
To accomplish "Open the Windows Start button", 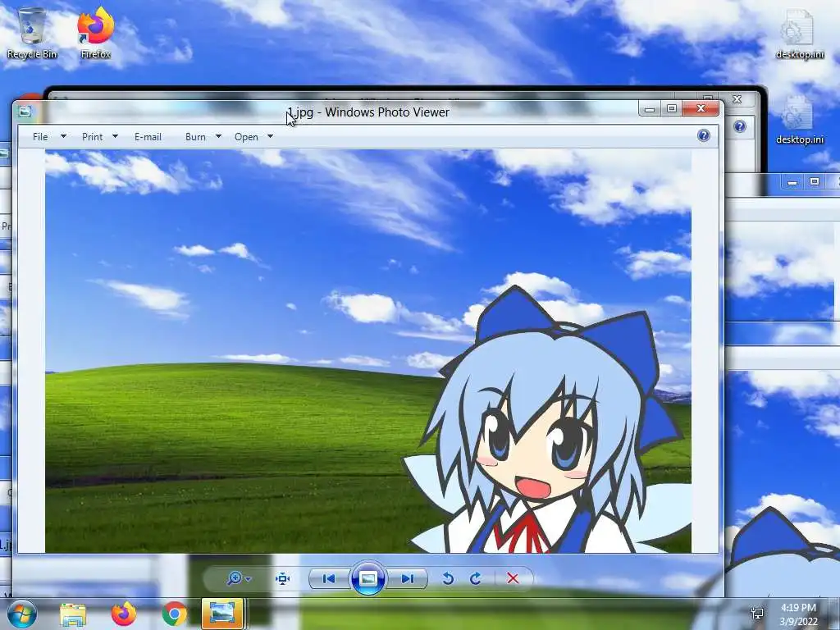I will pos(22,614).
